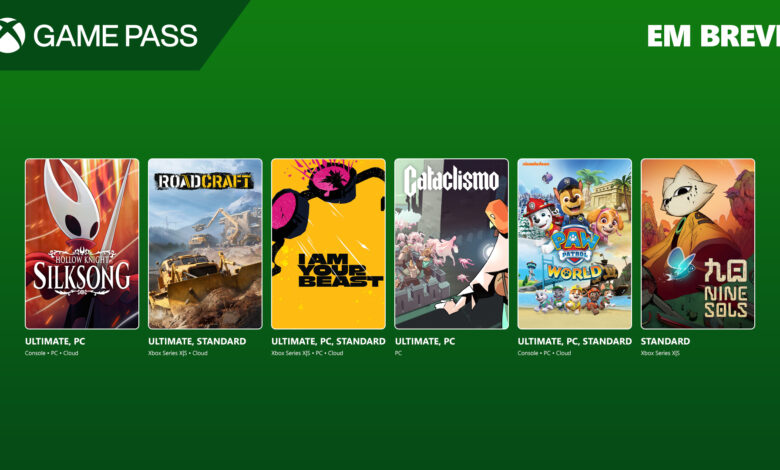The image size is (780, 470).
Task: Click Xbox Series X|S text under Nine Sols
Action: [x=660, y=353]
